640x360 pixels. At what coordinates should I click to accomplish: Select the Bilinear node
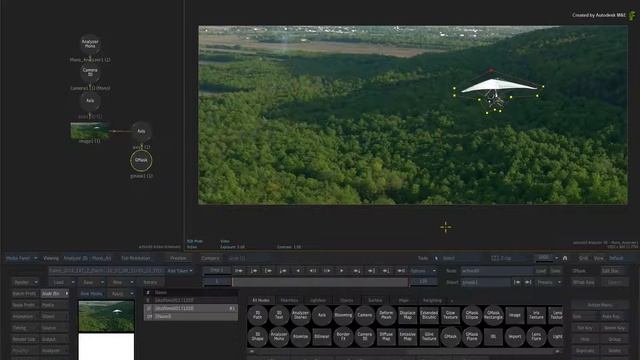point(322,337)
